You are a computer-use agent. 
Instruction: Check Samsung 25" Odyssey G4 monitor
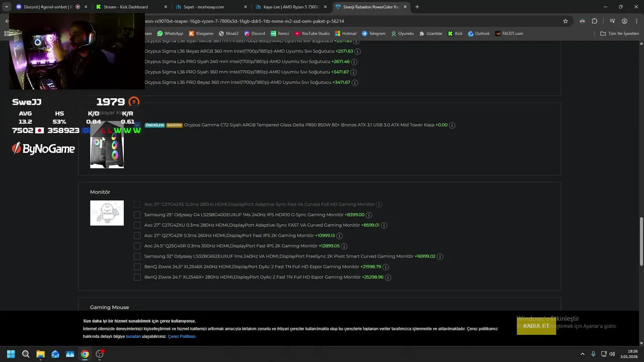click(x=137, y=215)
